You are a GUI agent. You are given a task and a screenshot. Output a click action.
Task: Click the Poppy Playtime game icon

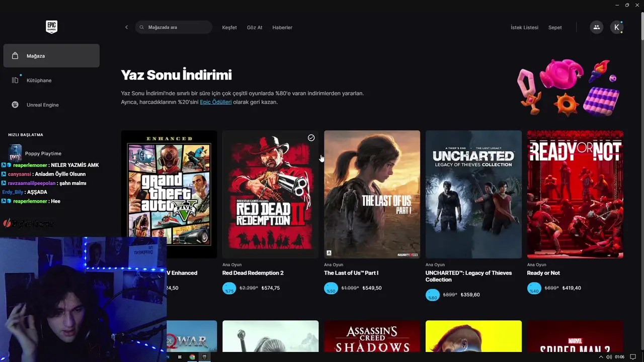(x=15, y=153)
